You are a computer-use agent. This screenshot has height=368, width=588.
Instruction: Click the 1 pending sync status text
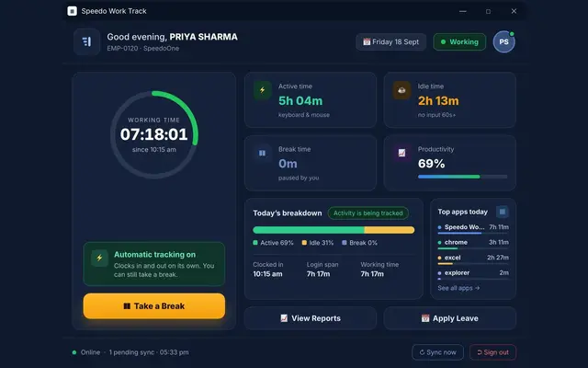pos(131,352)
